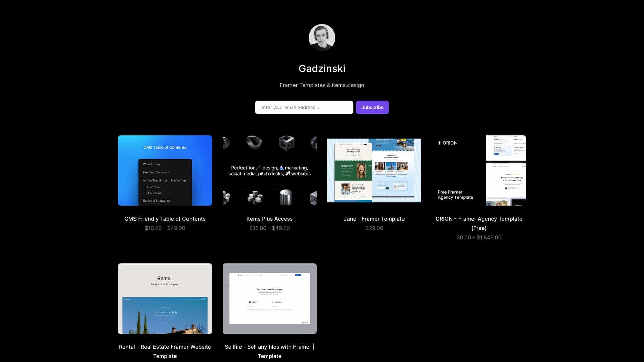The width and height of the screenshot is (644, 362).
Task: Click the $29.00 price under Jane
Action: (x=374, y=228)
